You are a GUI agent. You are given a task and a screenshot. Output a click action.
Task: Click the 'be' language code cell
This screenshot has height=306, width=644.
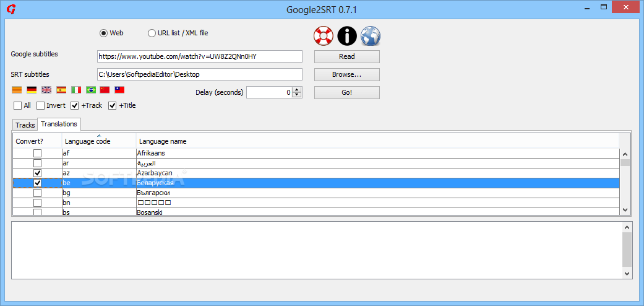99,183
